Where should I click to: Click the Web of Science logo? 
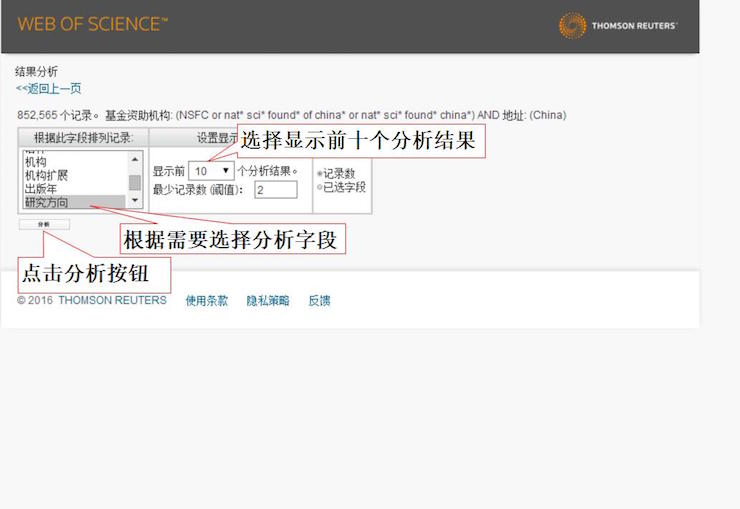point(92,24)
